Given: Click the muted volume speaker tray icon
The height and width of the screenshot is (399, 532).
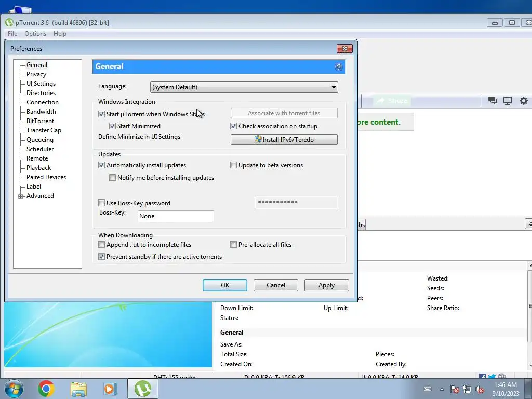Looking at the screenshot, I should click(480, 389).
